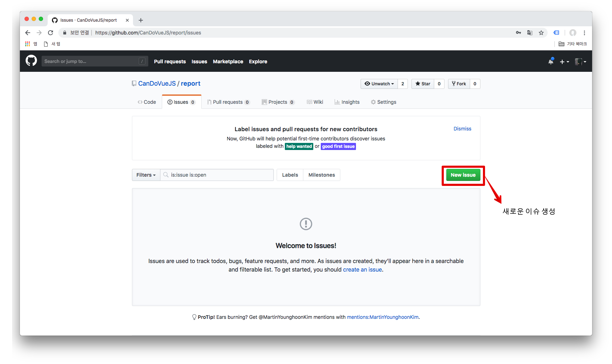Open the Chrome profile avatar icon
612x364 pixels.
tap(573, 33)
